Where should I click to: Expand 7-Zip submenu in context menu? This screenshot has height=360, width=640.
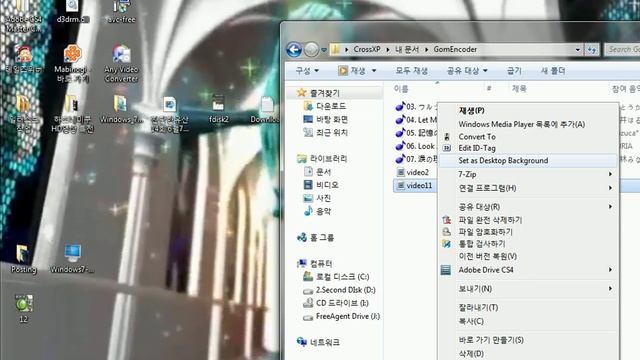click(528, 174)
